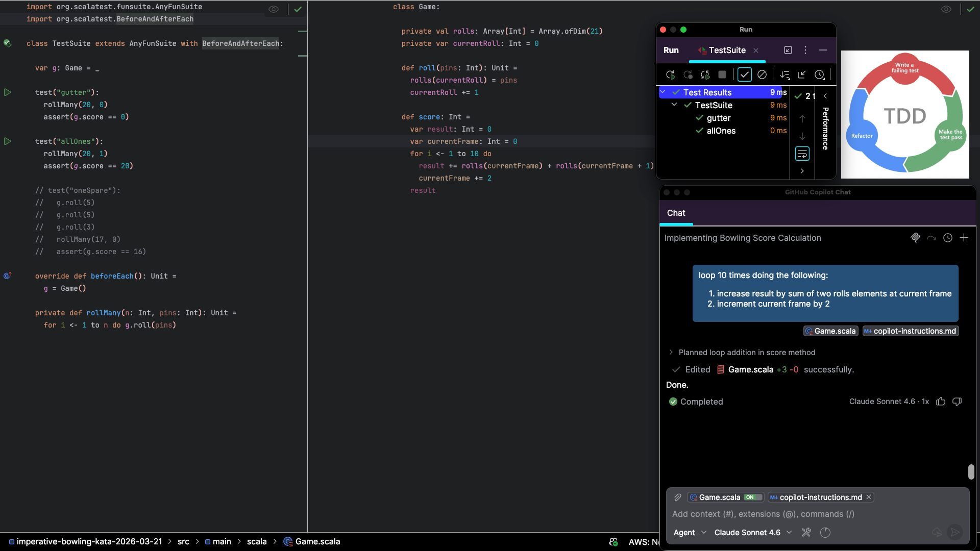
Task: Collapse the TestSuite node in results
Action: (x=674, y=105)
